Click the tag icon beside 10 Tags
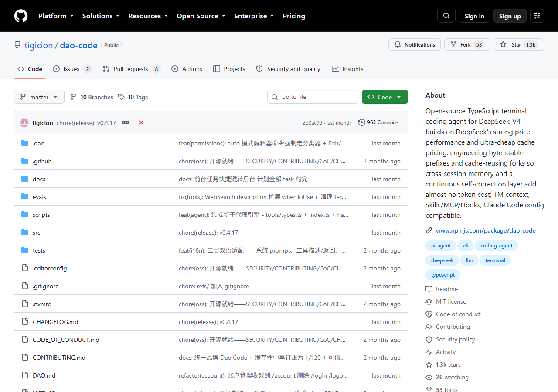The height and width of the screenshot is (392, 558). coord(121,97)
